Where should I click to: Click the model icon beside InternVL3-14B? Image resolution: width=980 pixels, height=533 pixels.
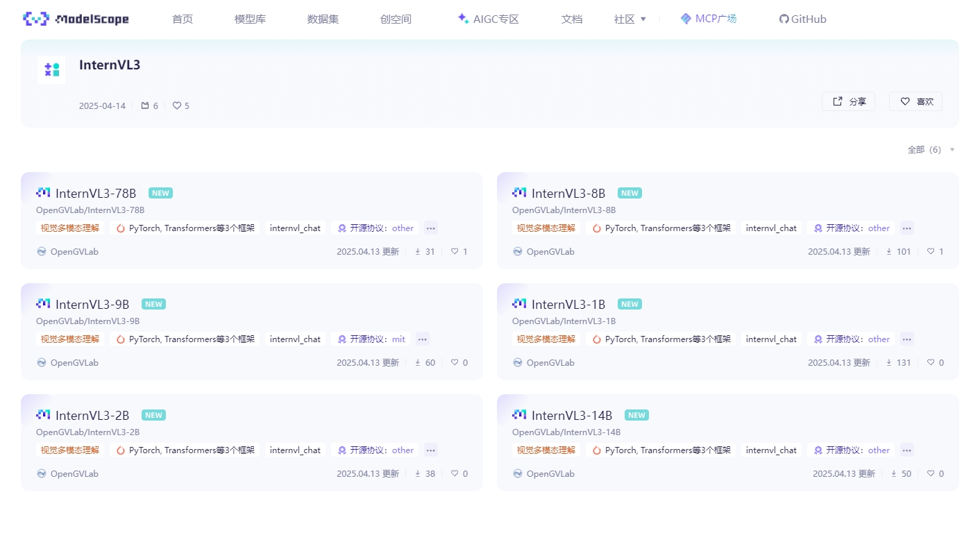click(x=519, y=414)
